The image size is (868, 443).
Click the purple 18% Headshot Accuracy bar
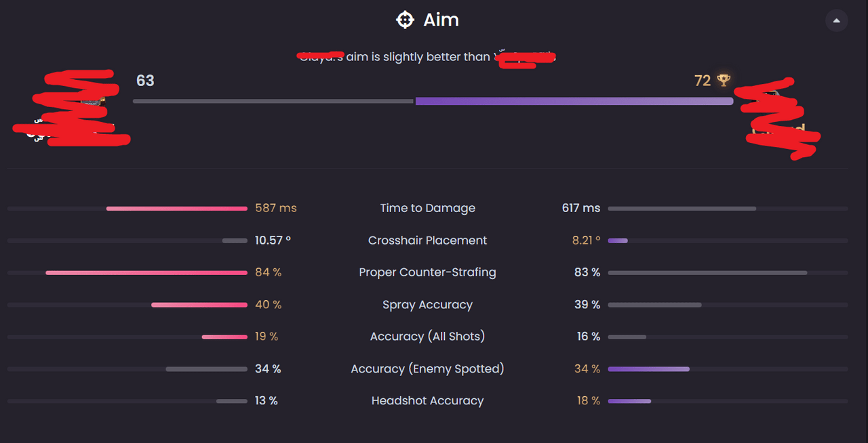(629, 401)
